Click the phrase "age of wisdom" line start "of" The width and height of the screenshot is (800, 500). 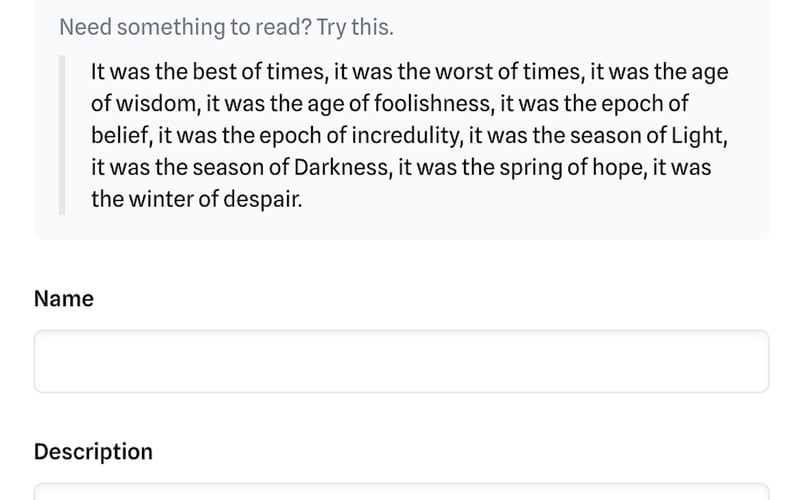coord(101,104)
